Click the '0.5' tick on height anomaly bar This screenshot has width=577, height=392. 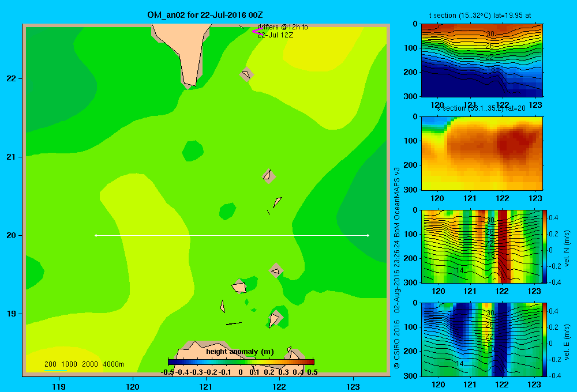312,372
